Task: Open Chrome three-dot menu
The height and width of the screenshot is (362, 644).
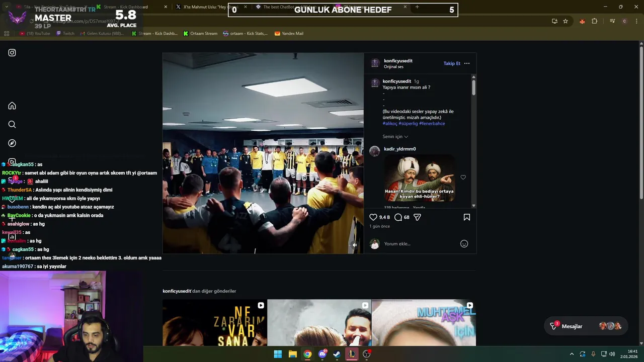Action: (637, 21)
